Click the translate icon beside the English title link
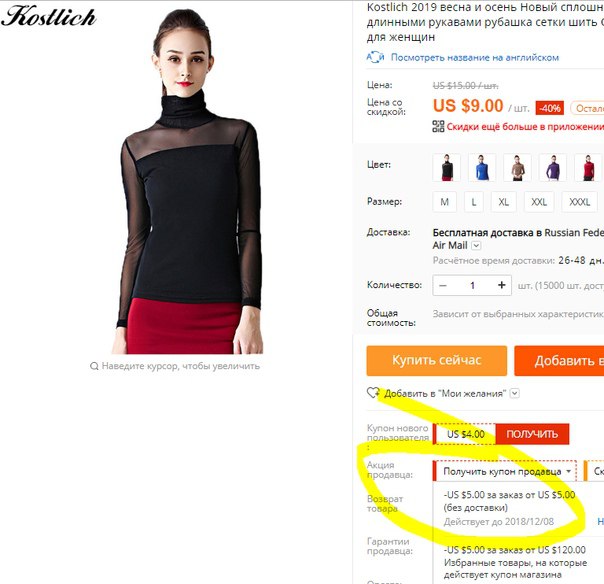604x584 pixels. tap(375, 57)
